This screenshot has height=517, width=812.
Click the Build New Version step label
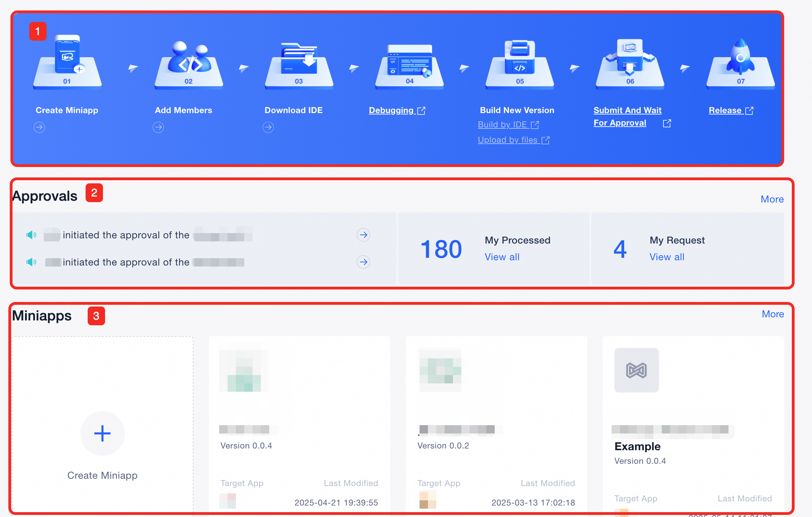coord(517,110)
